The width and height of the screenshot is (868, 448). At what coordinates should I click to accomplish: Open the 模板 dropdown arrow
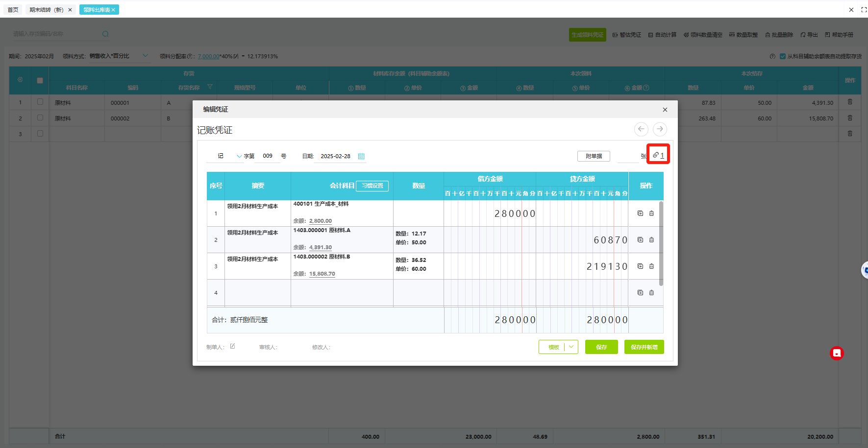coord(571,347)
